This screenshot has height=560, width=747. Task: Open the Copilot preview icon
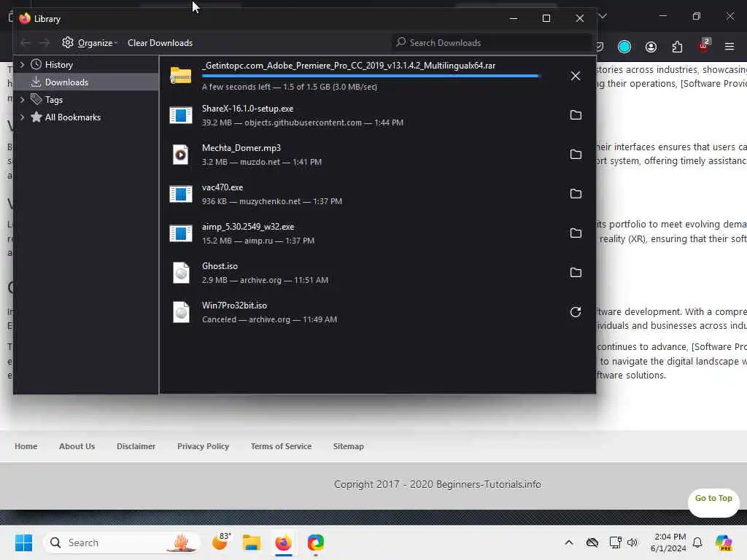tap(724, 542)
